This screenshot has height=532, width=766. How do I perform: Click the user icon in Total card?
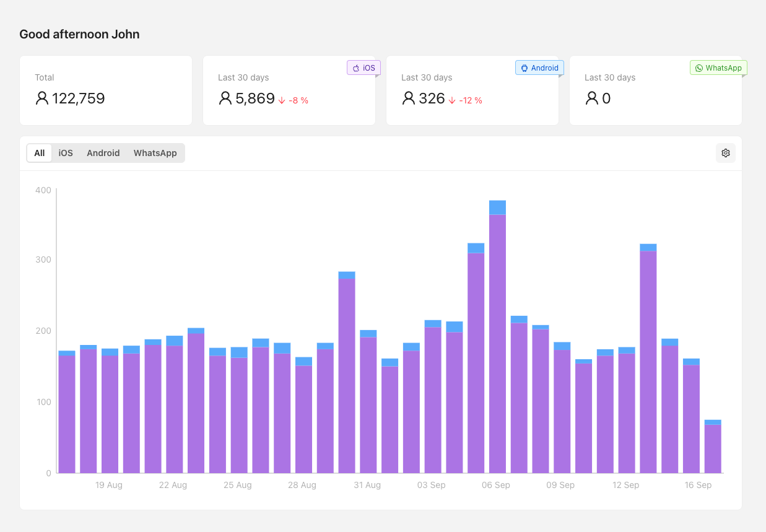point(42,98)
